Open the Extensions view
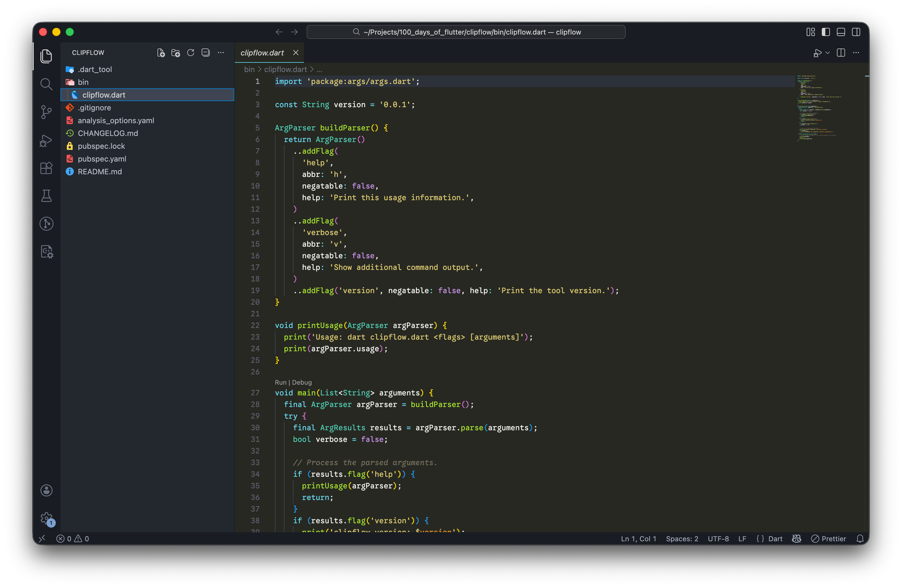The height and width of the screenshot is (588, 902). click(46, 168)
